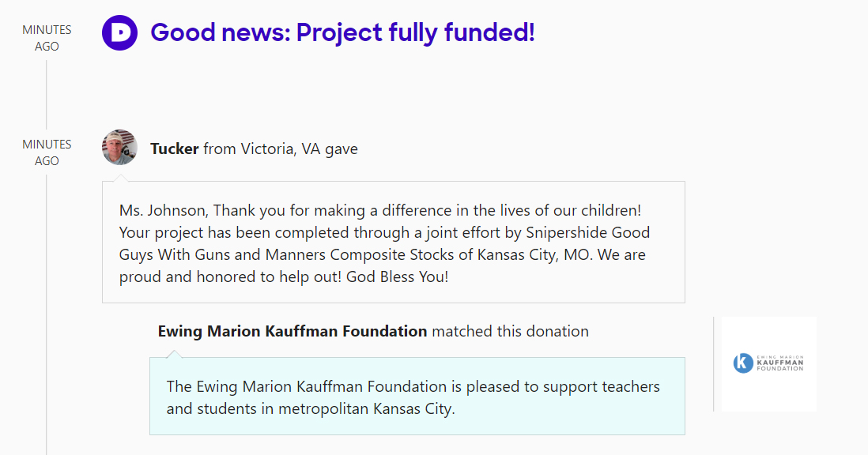
Task: Open the Kauffman Foundation logo text
Action: [x=779, y=363]
